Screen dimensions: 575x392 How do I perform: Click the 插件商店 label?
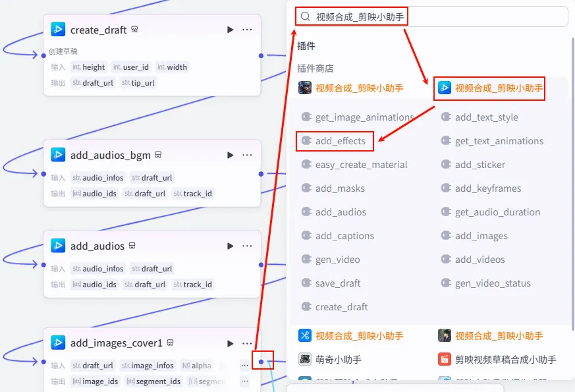315,69
